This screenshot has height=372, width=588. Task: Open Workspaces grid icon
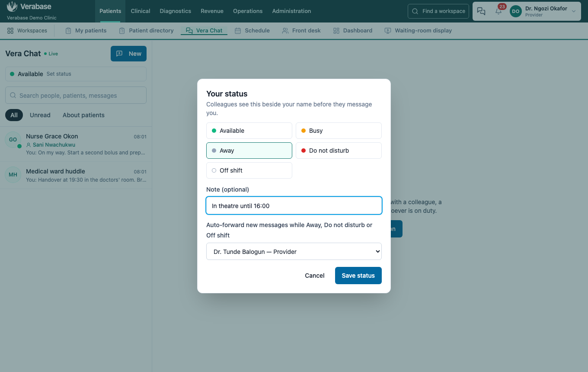click(x=10, y=31)
